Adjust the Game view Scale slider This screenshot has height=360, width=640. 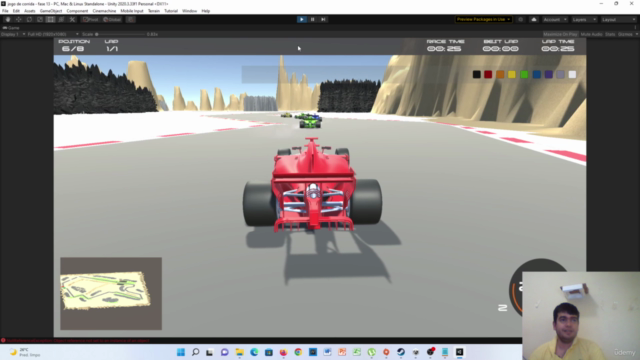click(x=120, y=34)
